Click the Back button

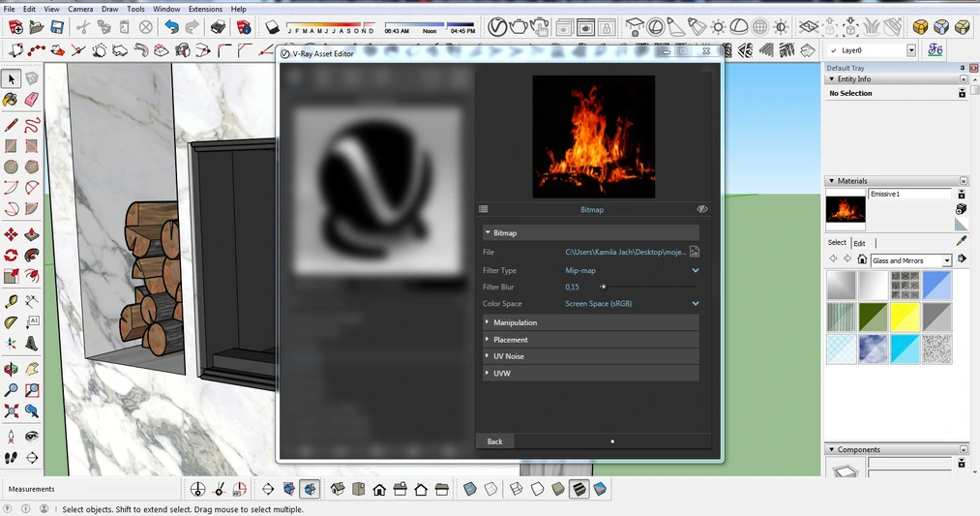click(x=494, y=440)
